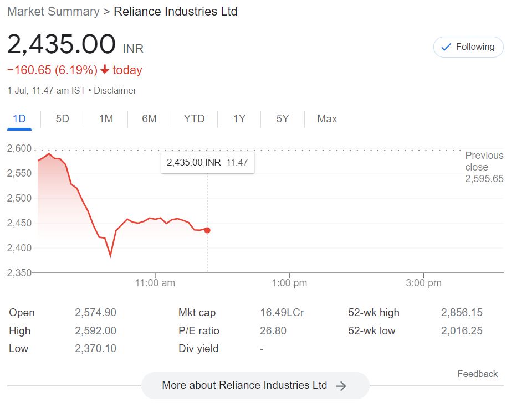
Task: Click the Open value 2,574.90
Action: coord(96,312)
